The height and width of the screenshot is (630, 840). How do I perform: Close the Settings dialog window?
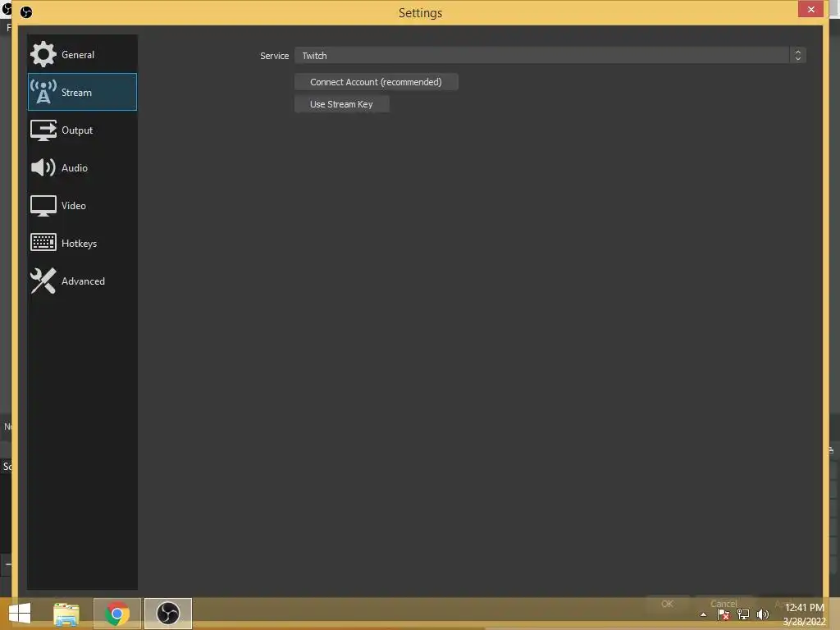click(810, 9)
